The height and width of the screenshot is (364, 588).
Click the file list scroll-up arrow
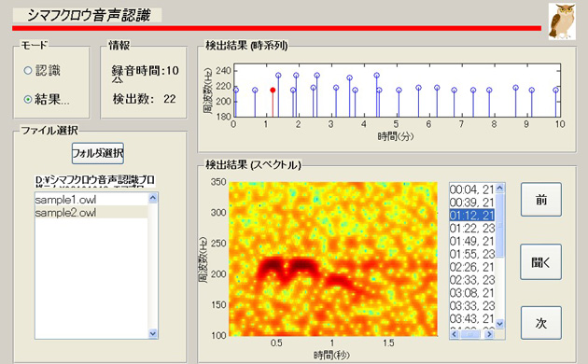[153, 198]
